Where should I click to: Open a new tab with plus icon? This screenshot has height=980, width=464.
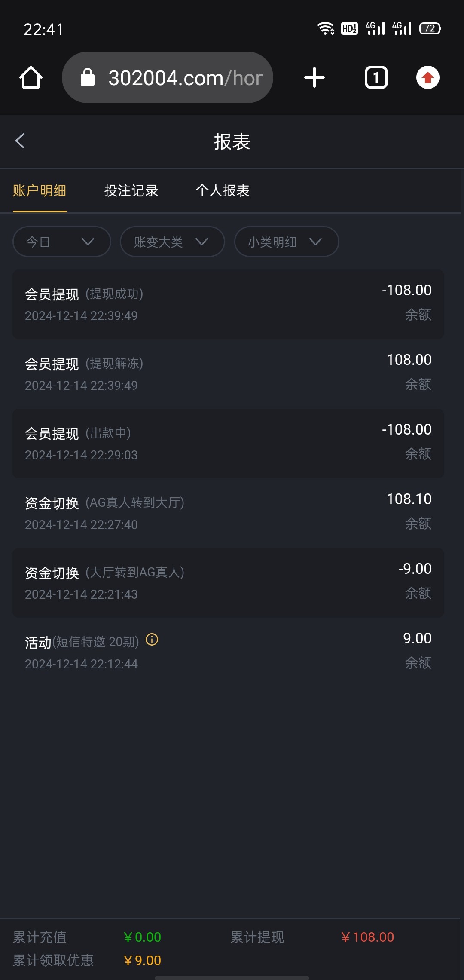point(314,78)
